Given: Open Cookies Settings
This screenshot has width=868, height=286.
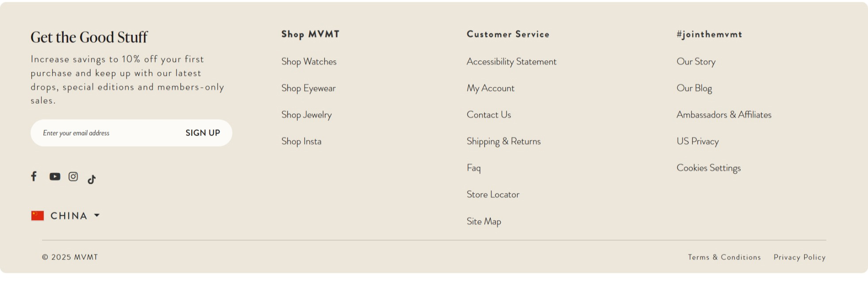Looking at the screenshot, I should (x=708, y=168).
